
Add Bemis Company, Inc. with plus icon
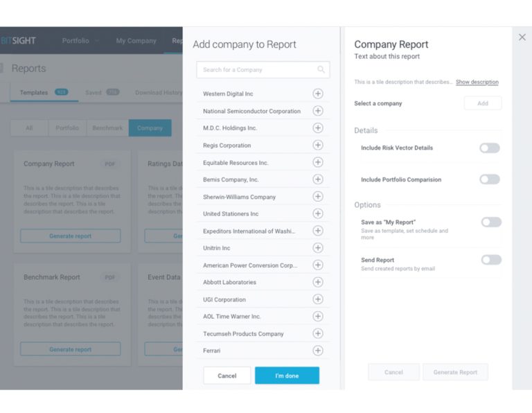317,179
